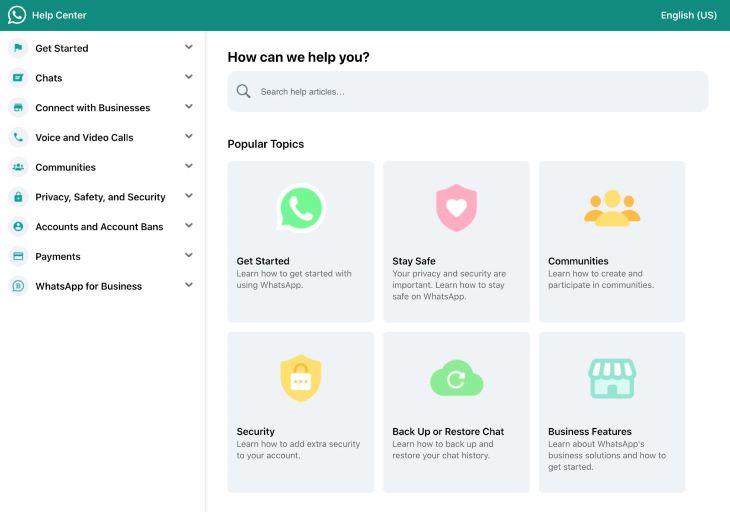This screenshot has width=730, height=512.
Task: Expand the Chats section chevron
Action: (189, 77)
